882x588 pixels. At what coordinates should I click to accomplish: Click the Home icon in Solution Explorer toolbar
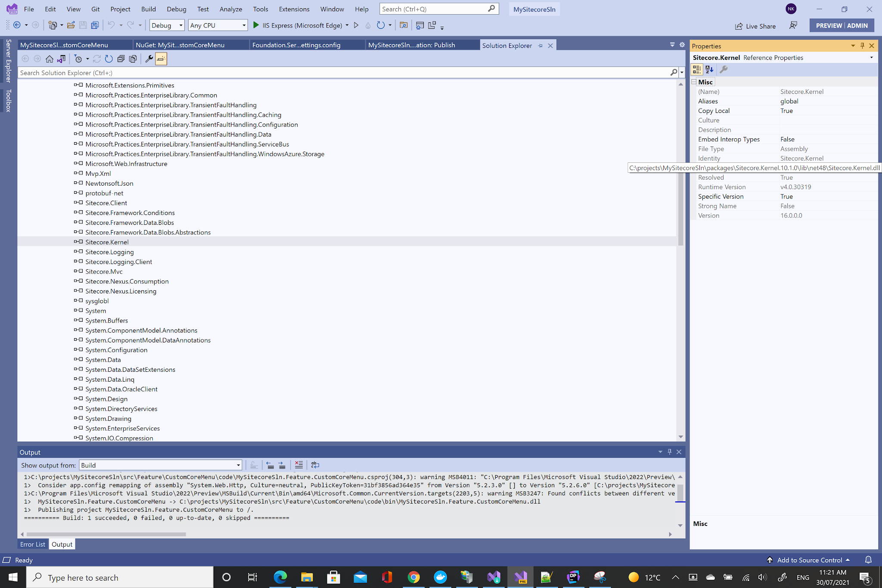point(50,59)
